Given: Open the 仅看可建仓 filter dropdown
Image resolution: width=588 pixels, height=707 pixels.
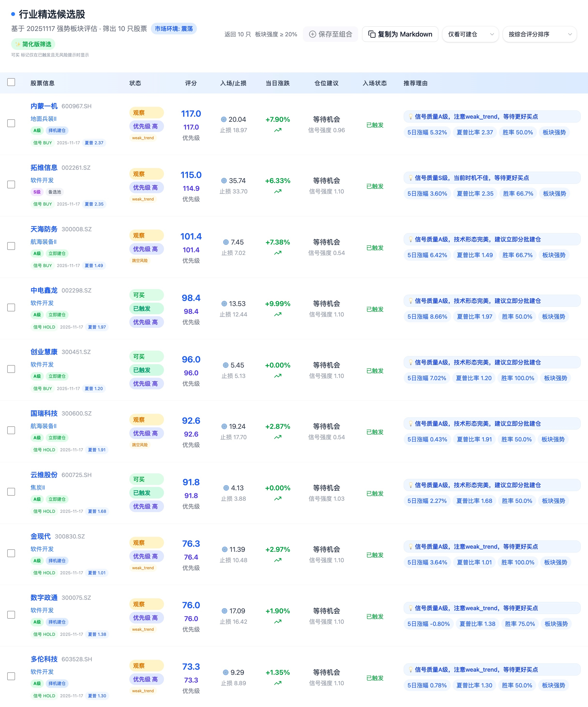Looking at the screenshot, I should [470, 34].
